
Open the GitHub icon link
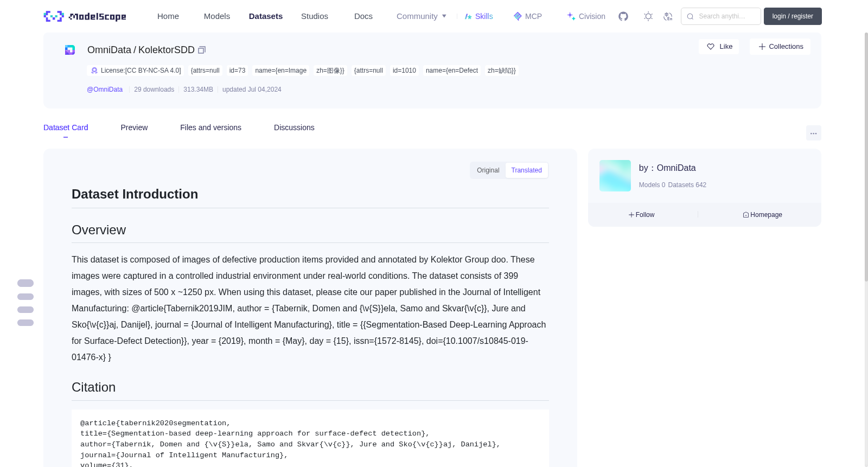pos(623,16)
